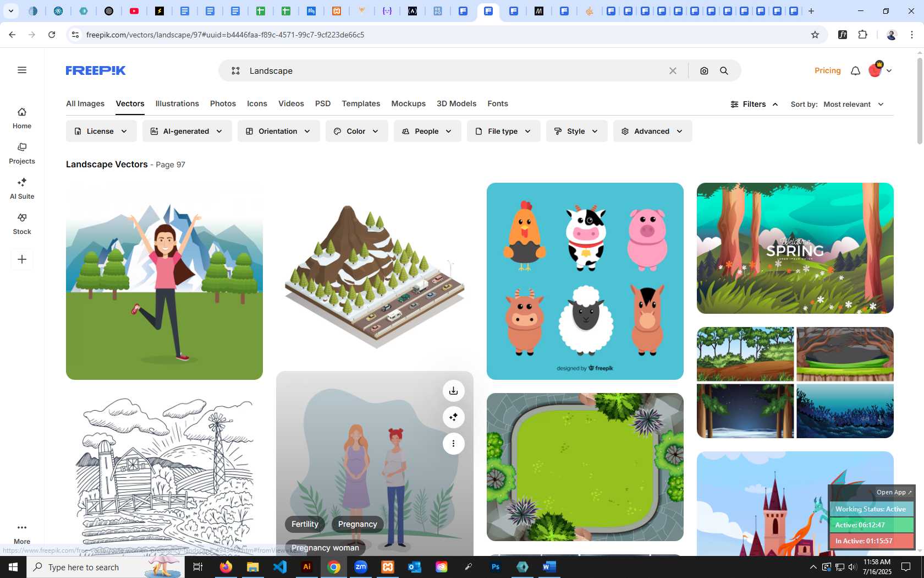Switch to 3D Models tab

tap(457, 103)
